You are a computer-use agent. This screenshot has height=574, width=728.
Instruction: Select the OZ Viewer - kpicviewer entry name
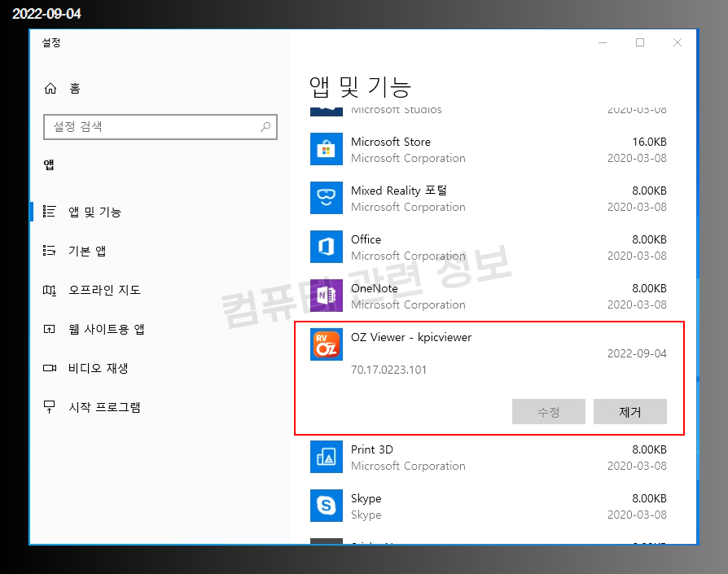click(411, 337)
